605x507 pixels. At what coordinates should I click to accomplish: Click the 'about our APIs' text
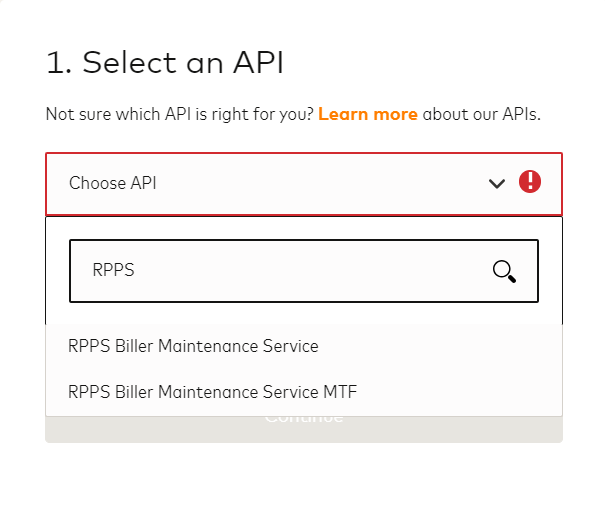[x=481, y=114]
